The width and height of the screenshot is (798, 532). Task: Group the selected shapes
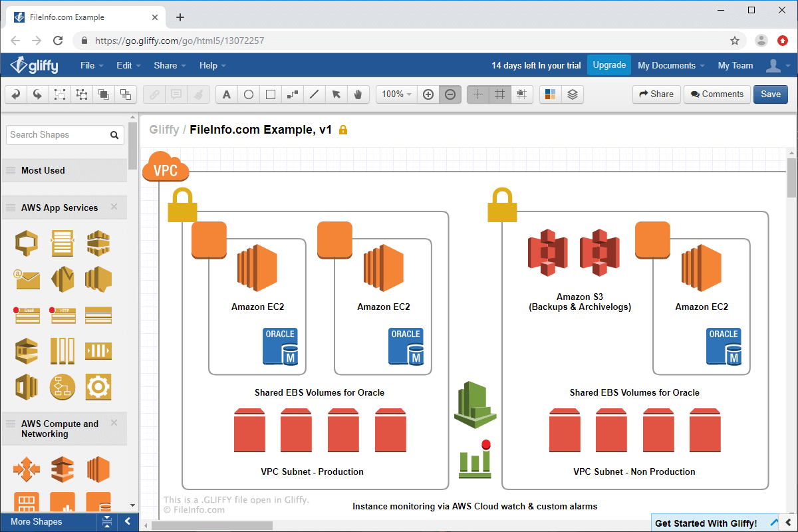pos(60,94)
